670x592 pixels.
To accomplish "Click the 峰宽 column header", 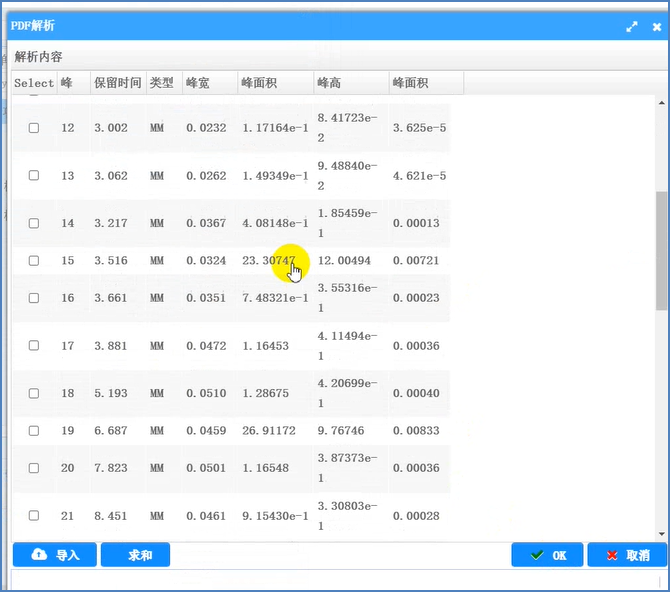I will (198, 83).
